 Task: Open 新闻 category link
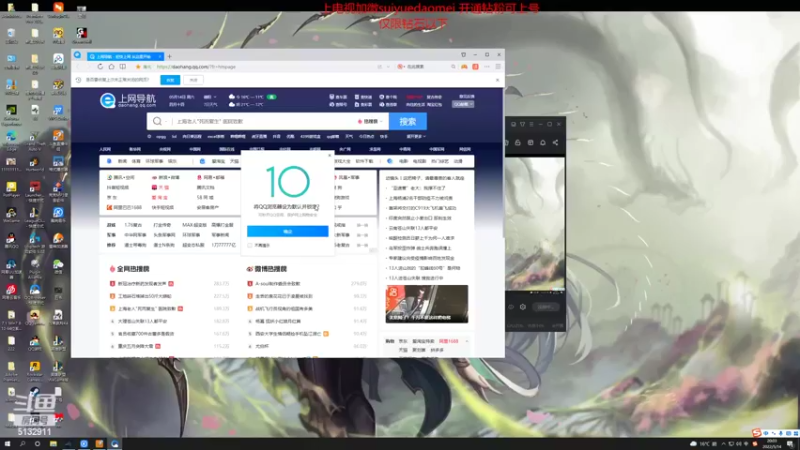point(122,161)
